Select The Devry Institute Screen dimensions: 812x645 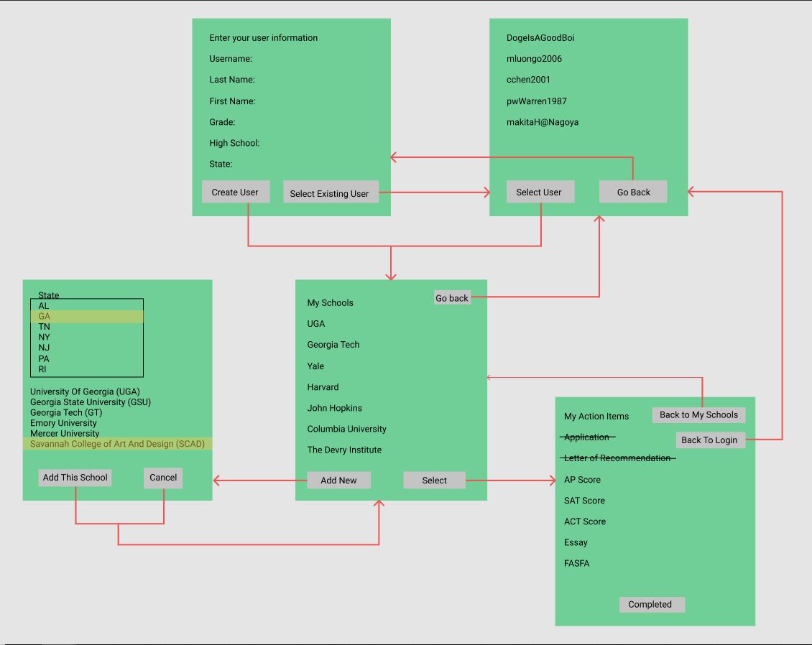coord(344,450)
